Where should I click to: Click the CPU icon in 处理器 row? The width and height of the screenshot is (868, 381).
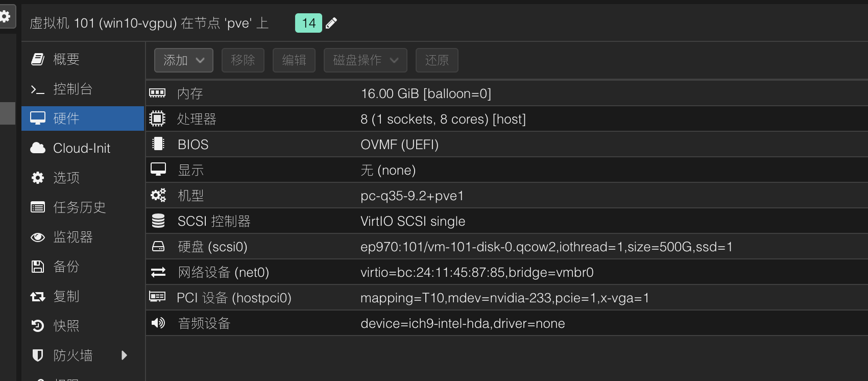[x=157, y=119]
